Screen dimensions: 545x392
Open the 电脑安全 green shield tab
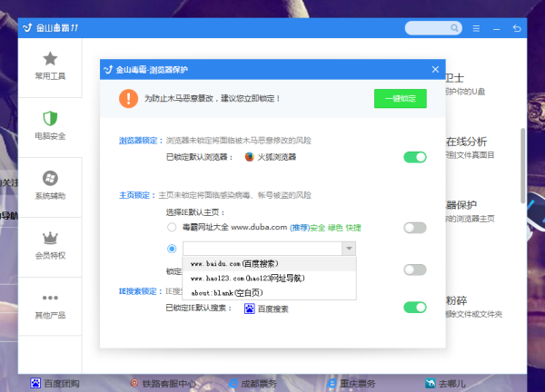50,126
